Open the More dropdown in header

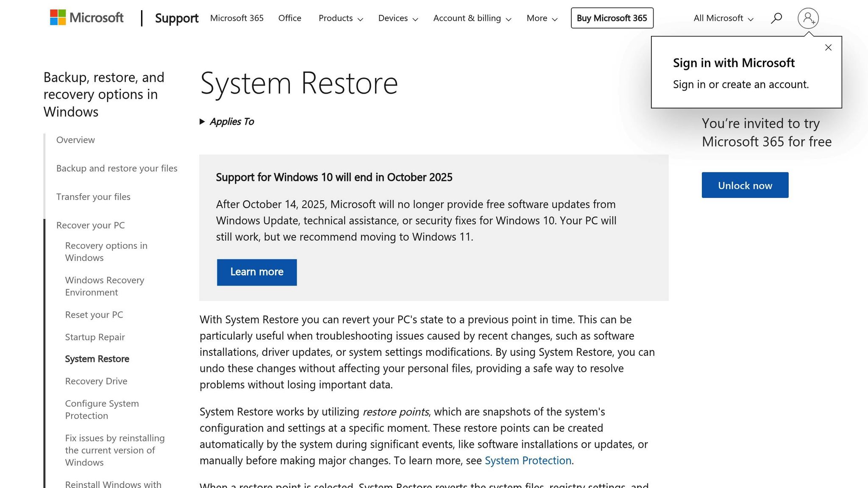coord(542,18)
